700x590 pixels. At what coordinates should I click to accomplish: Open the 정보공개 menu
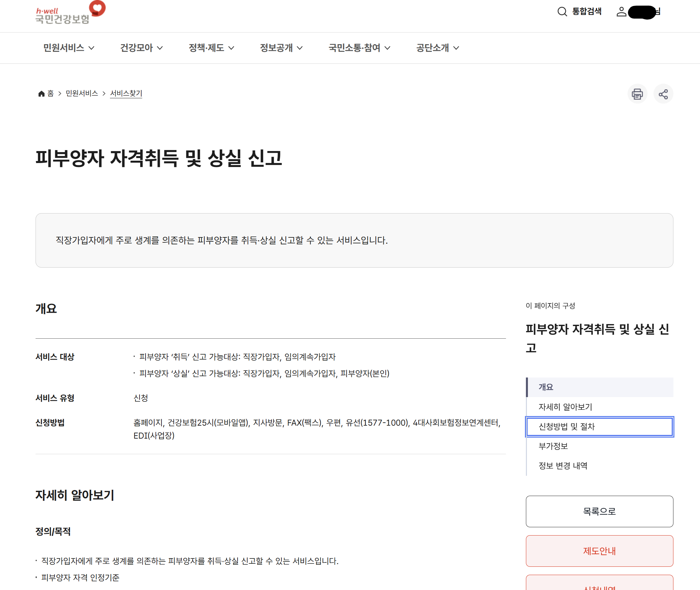coord(281,48)
